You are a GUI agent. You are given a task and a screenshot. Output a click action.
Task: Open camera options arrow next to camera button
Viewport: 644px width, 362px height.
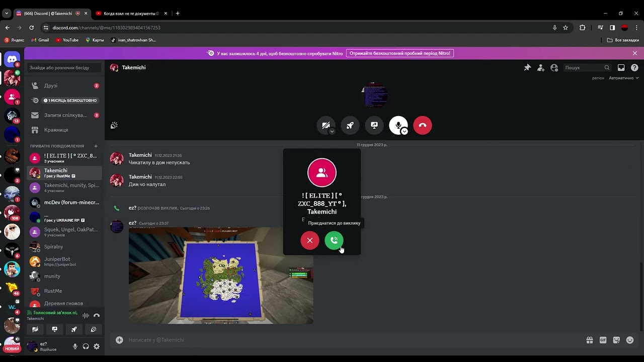tap(332, 131)
